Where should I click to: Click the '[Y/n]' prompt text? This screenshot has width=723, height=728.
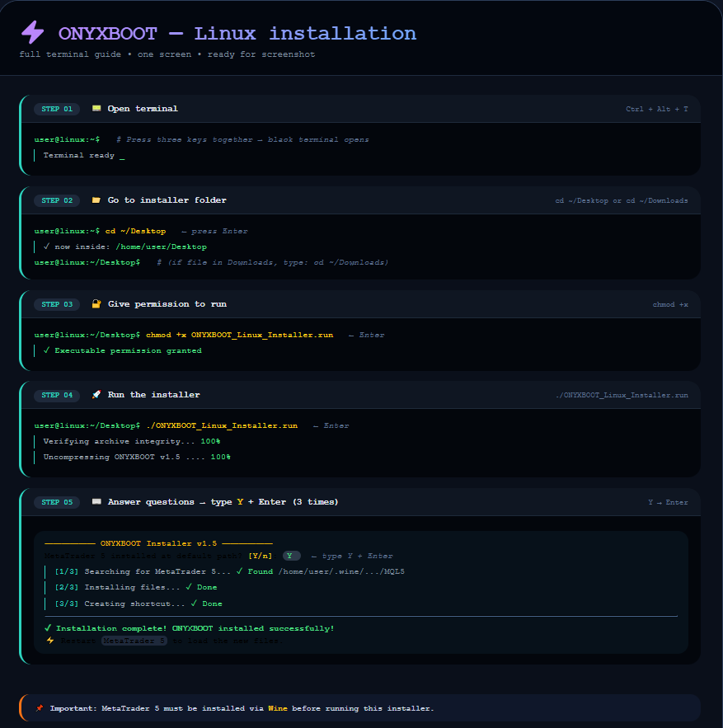point(260,557)
